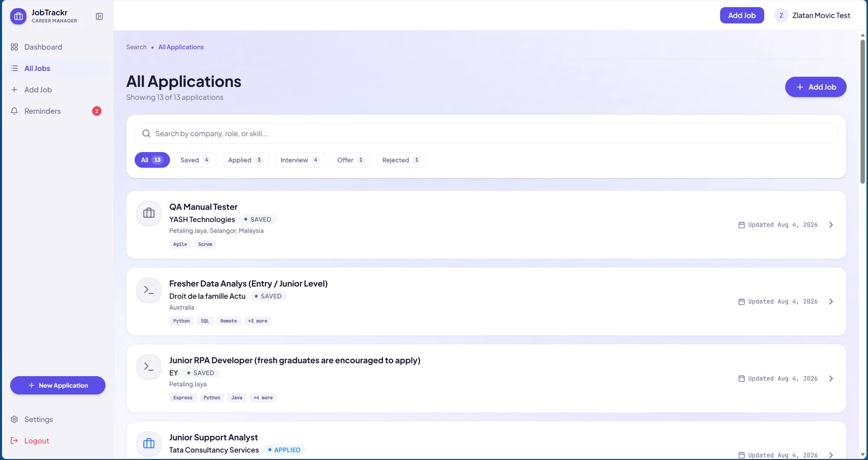Show +3 more tags for Fresher Data Analys
Viewport: 868px width, 460px height.
(258, 321)
